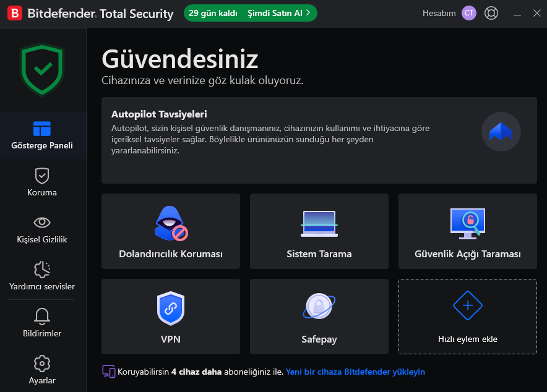Click Hızlı eylem ekle text
This screenshot has height=392, width=547.
click(467, 339)
